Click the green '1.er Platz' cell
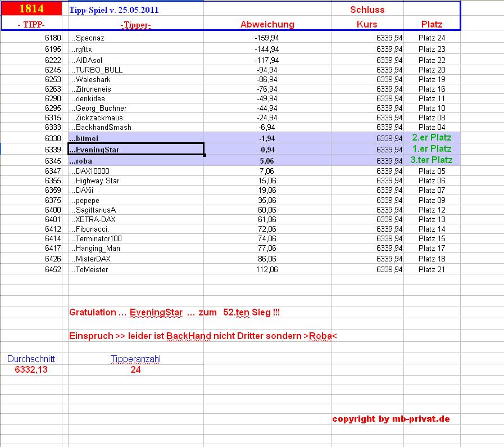The image size is (504, 447). point(432,149)
